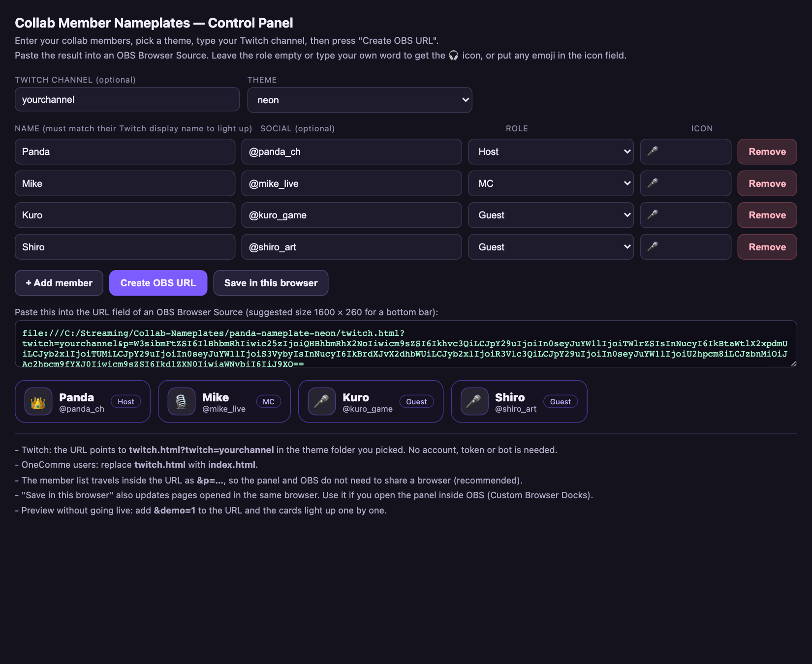Click the name field containing Panda
The width and height of the screenshot is (812, 664).
point(125,151)
